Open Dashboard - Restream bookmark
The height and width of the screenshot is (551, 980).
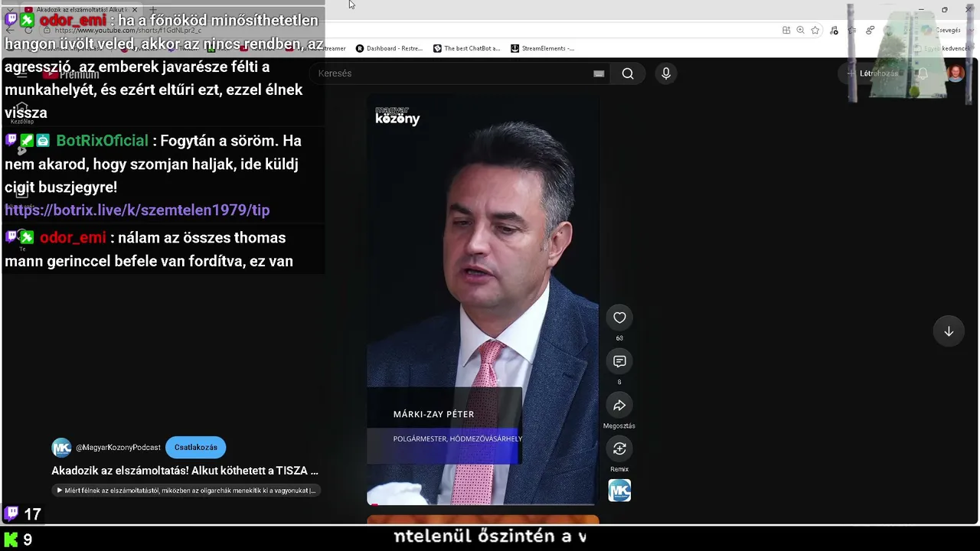389,48
